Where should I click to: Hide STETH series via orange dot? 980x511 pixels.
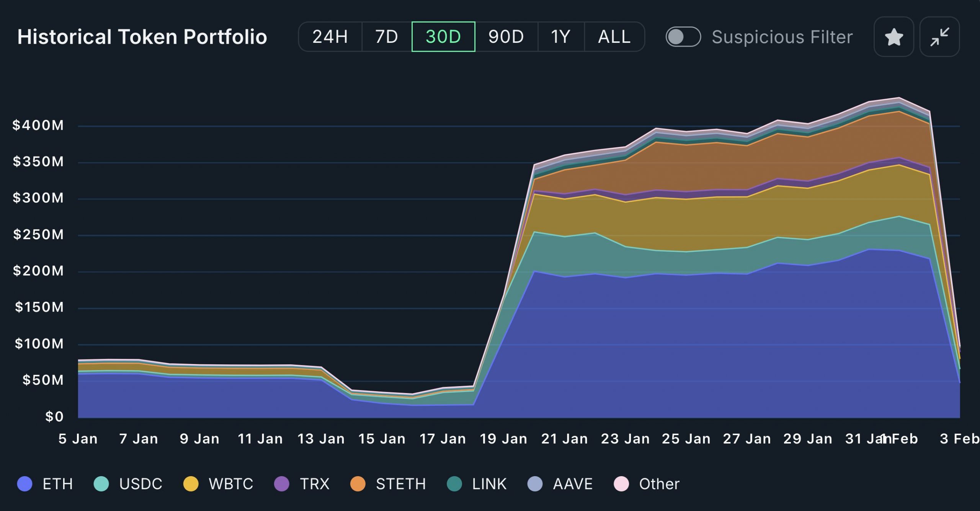point(358,484)
